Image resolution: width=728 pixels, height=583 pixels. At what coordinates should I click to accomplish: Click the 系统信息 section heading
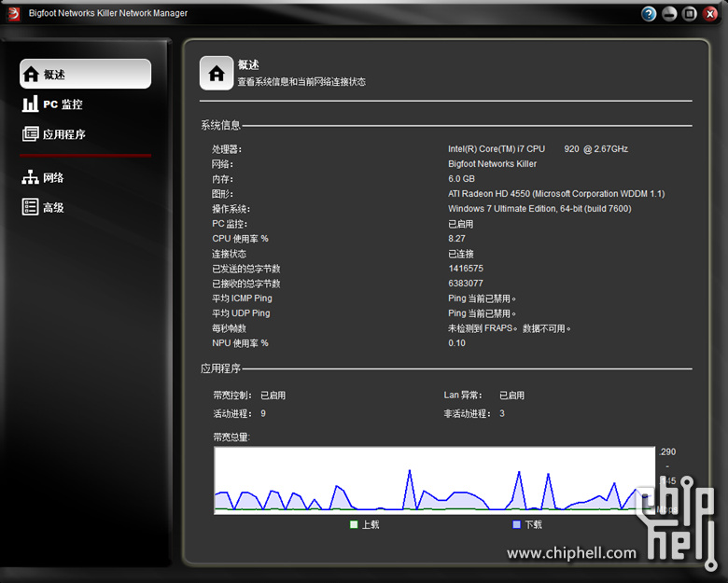point(220,125)
